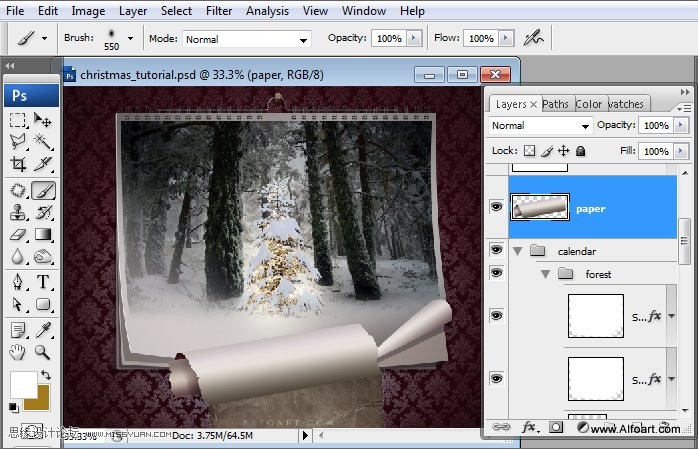Open the Flow slider arrow
This screenshot has height=449, width=698.
506,38
